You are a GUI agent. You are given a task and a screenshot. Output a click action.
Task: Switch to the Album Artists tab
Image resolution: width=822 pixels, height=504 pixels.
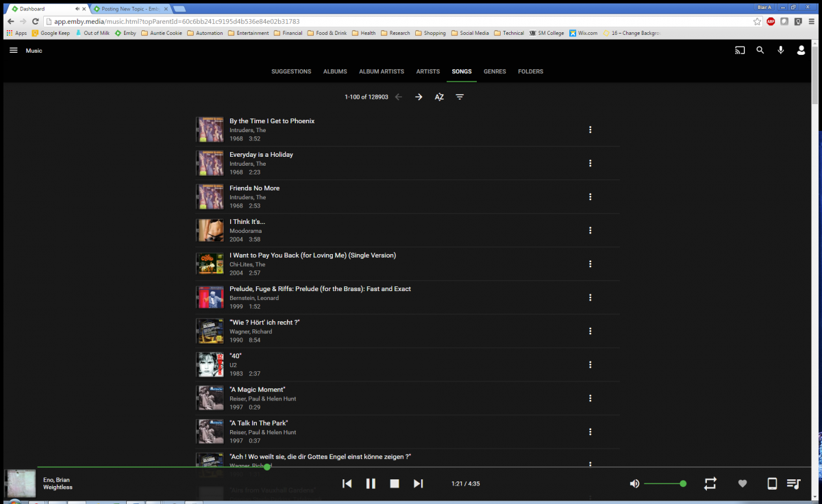(x=382, y=72)
